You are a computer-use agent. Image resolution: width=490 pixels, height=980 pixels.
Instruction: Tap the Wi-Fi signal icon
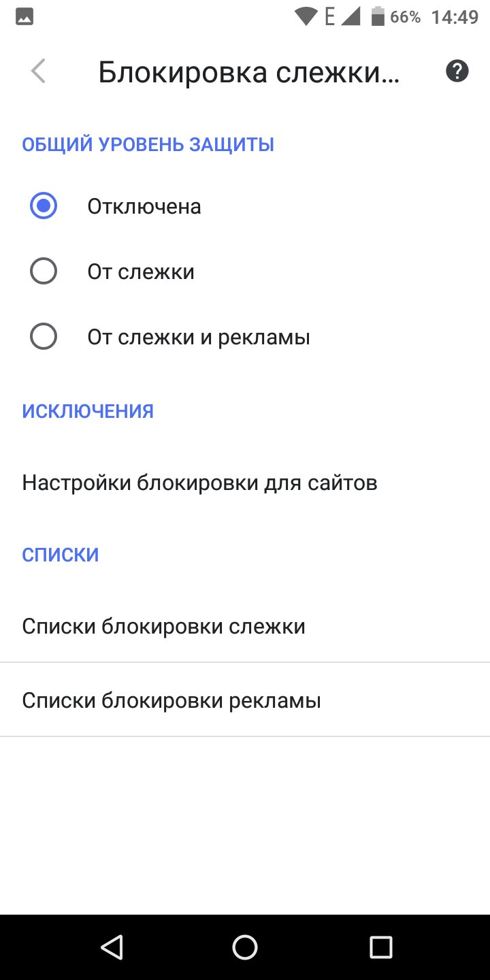(x=306, y=17)
